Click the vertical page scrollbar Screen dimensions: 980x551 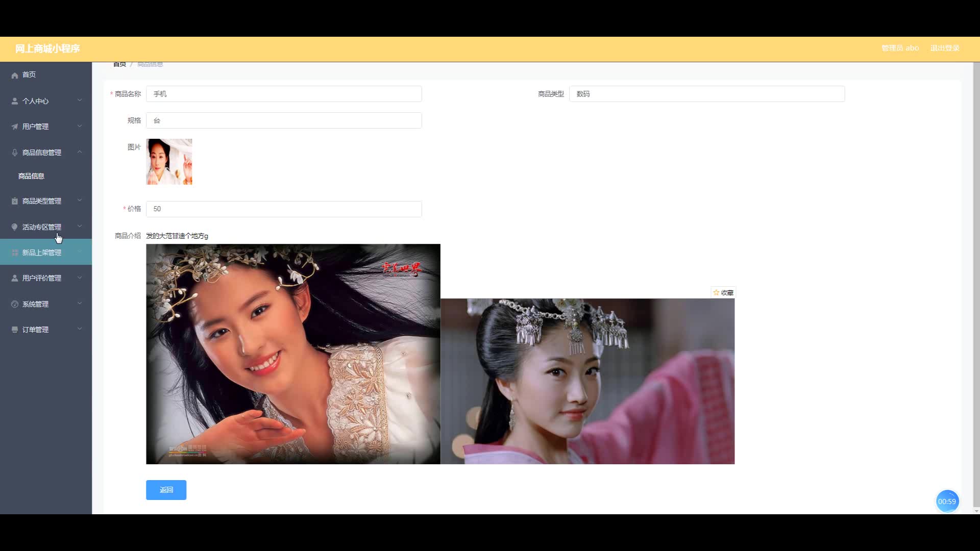(976, 286)
